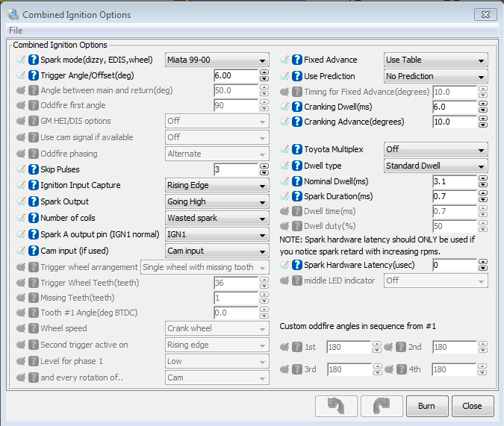Click the redo arrow button

[x=376, y=407]
